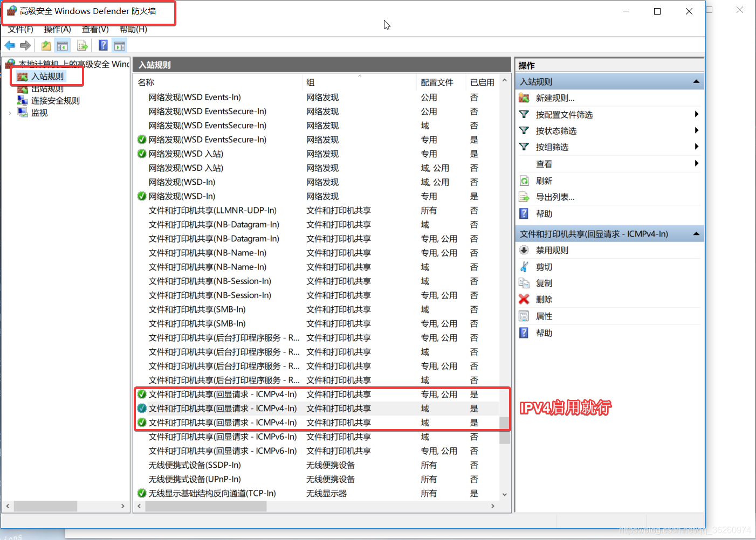756x540 pixels.
Task: Click the 属性 properties icon
Action: click(524, 316)
